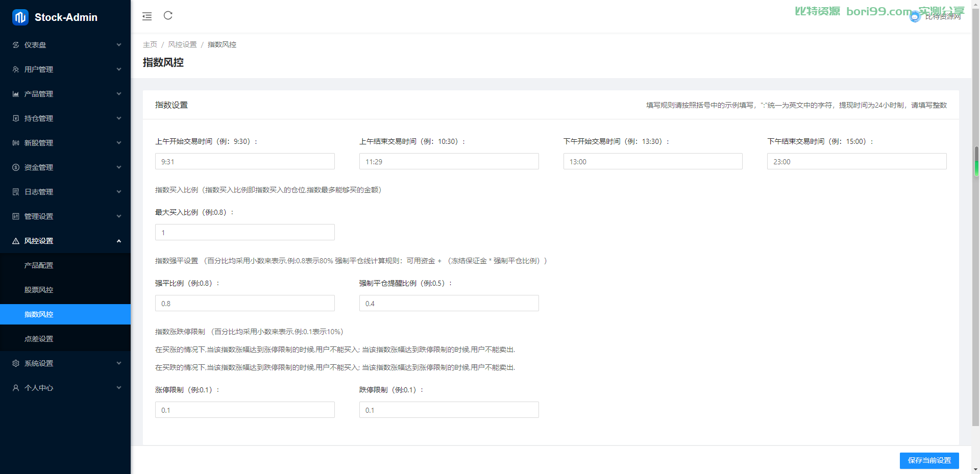Focus the 强平比例 input field
This screenshot has width=980, height=474.
tap(245, 303)
